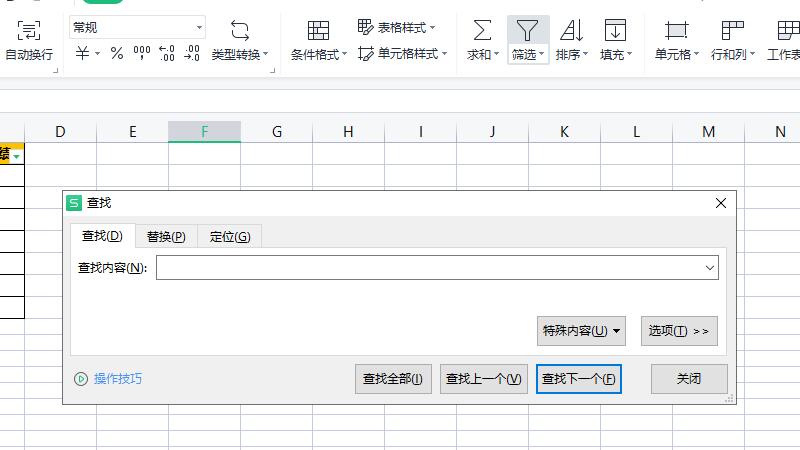The height and width of the screenshot is (450, 800).
Task: Click the 类型转换 type conversion icon
Action: click(x=240, y=29)
